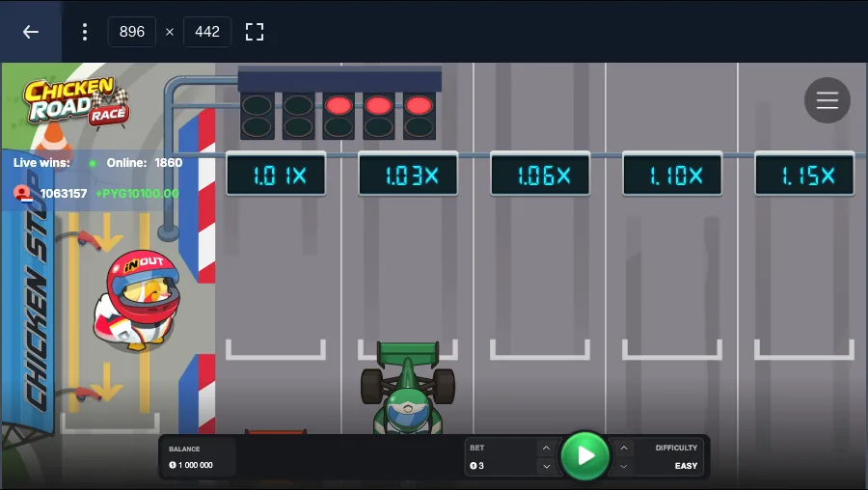The height and width of the screenshot is (490, 868).
Task: Click the chicken in red helmet
Action: pos(137,301)
